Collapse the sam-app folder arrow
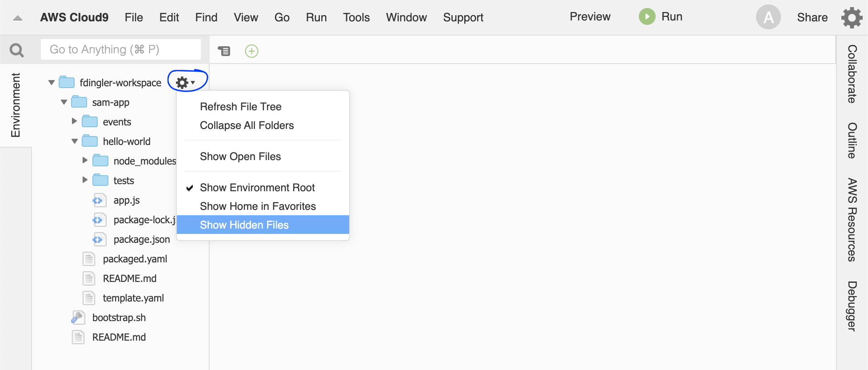This screenshot has width=868, height=370. click(64, 102)
